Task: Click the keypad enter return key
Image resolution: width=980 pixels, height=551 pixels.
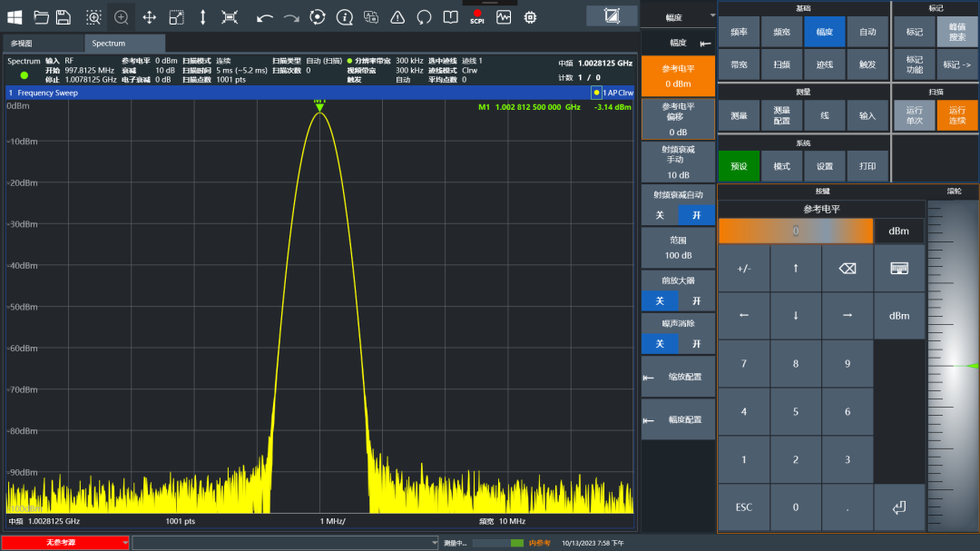Action: [899, 507]
